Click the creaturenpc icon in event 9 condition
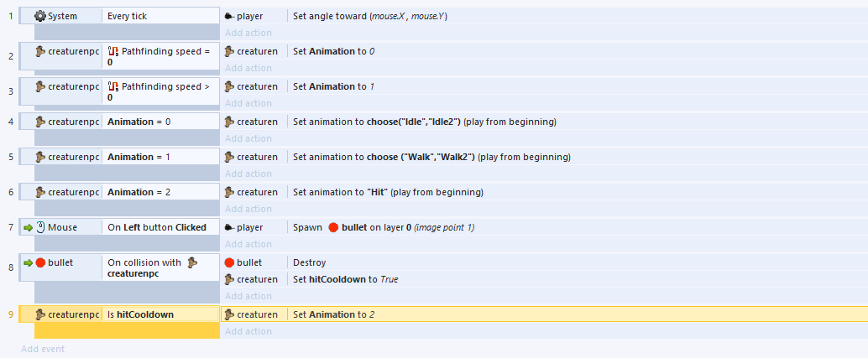 [40, 314]
